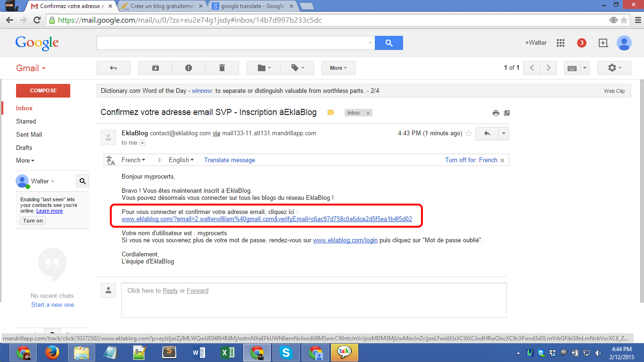Open the Google account profile avatar
Screen dimensions: 644x362
tap(624, 43)
